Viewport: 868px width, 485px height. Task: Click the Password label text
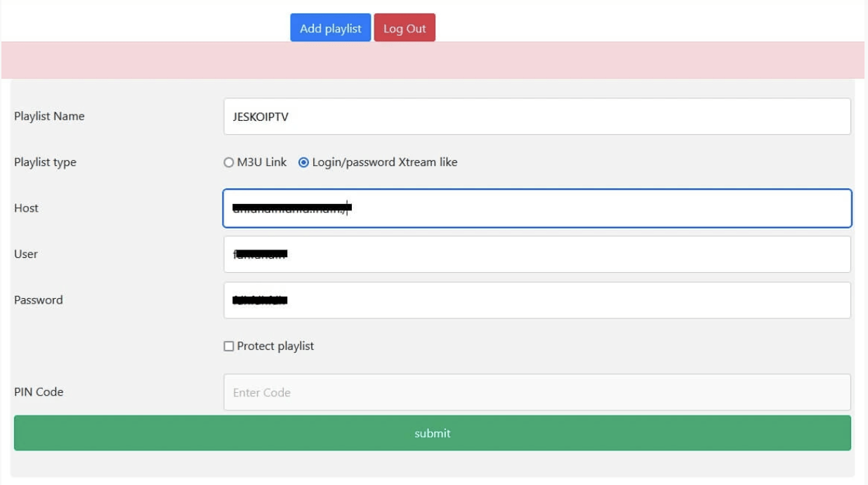click(39, 300)
